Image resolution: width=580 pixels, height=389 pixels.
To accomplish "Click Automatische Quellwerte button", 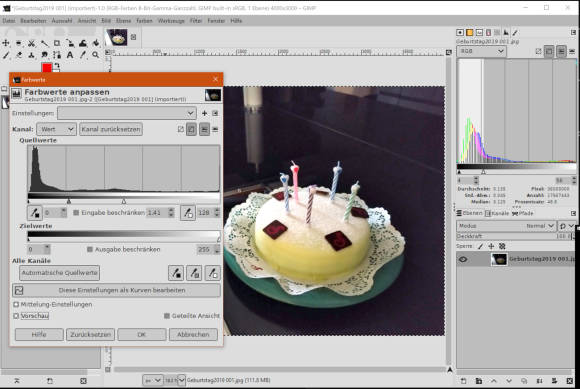I will tap(60, 273).
